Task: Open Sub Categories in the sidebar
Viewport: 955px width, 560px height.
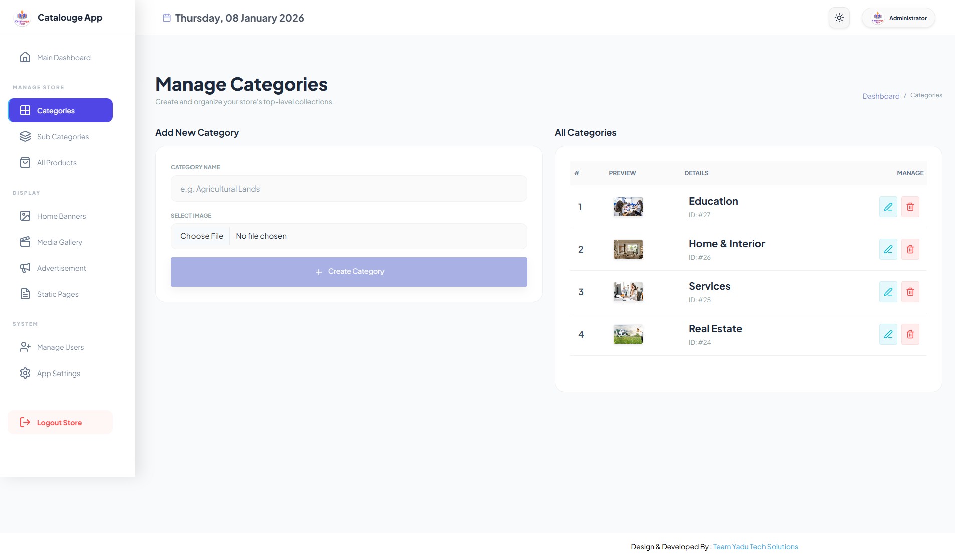Action: pyautogui.click(x=60, y=137)
